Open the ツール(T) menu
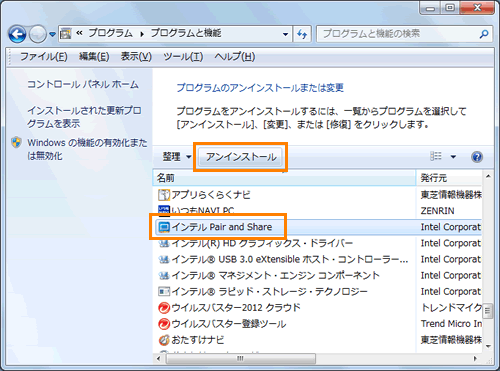This screenshot has width=500, height=371. pyautogui.click(x=183, y=57)
